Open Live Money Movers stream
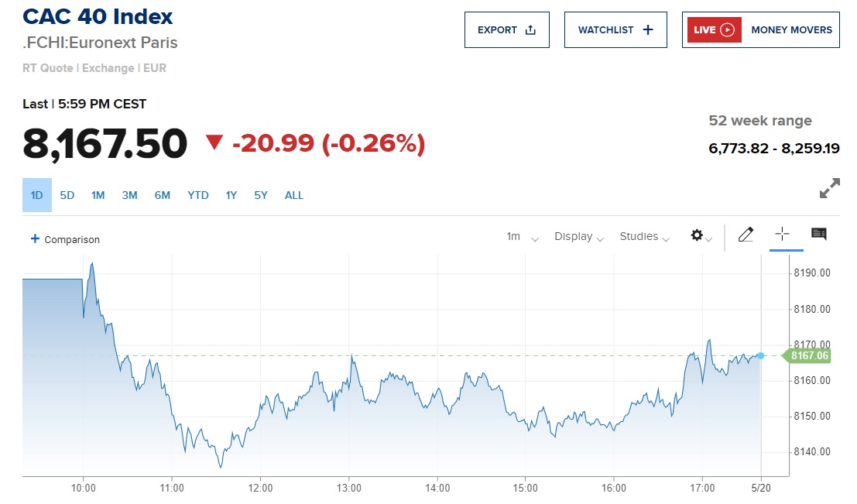The height and width of the screenshot is (504, 857). point(760,30)
